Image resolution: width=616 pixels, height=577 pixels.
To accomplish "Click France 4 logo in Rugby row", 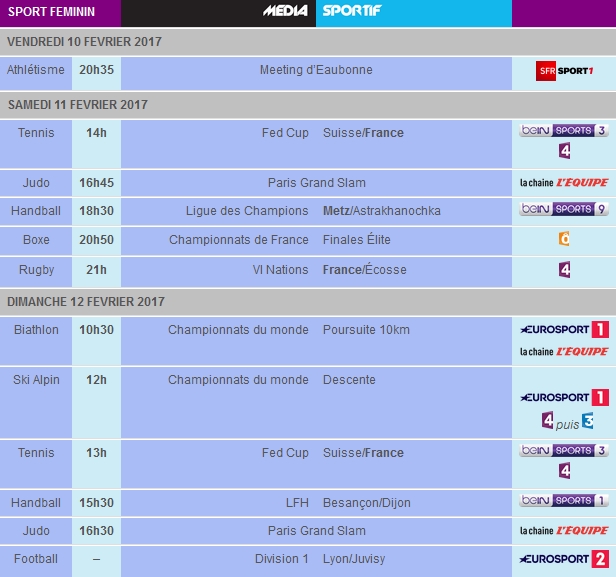I will pos(565,270).
